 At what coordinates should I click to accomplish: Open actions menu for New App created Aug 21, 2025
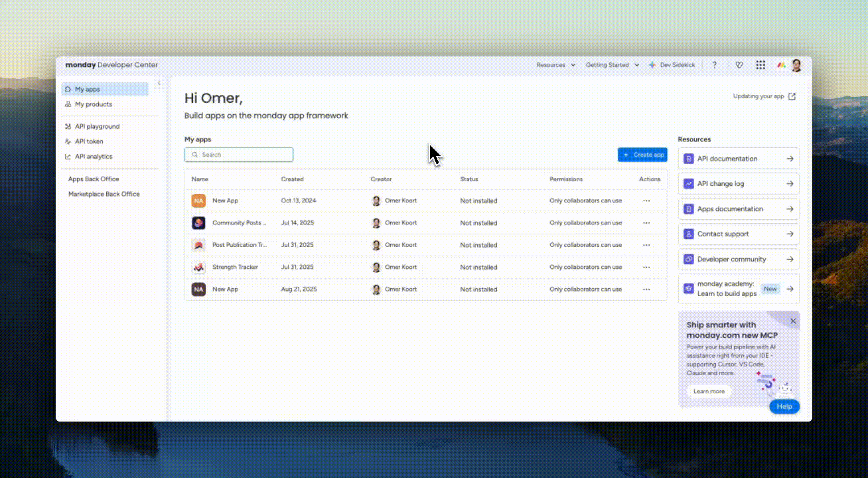tap(646, 289)
